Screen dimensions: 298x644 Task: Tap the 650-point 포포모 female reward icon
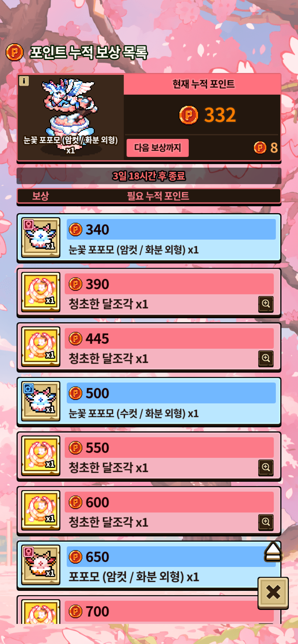(41, 565)
